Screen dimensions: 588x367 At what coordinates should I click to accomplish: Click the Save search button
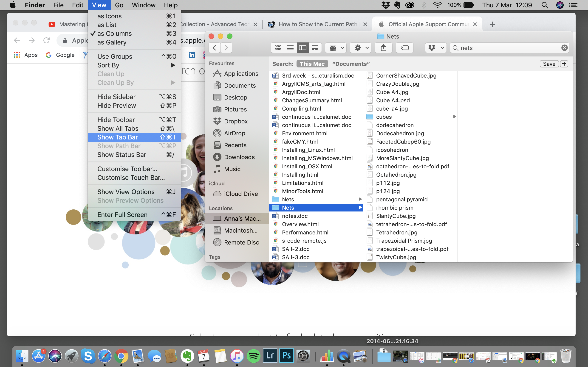549,64
